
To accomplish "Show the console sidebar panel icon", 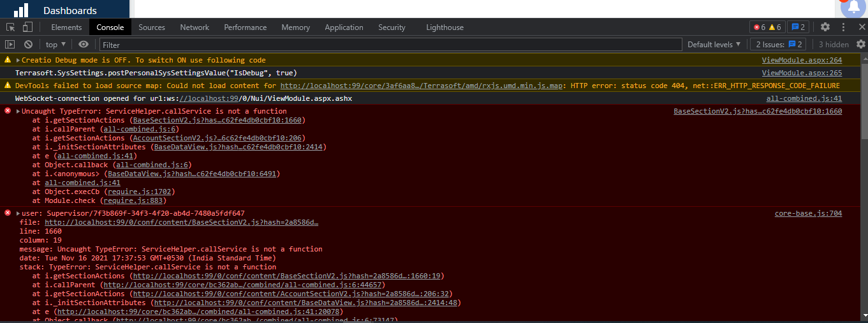I will [10, 45].
